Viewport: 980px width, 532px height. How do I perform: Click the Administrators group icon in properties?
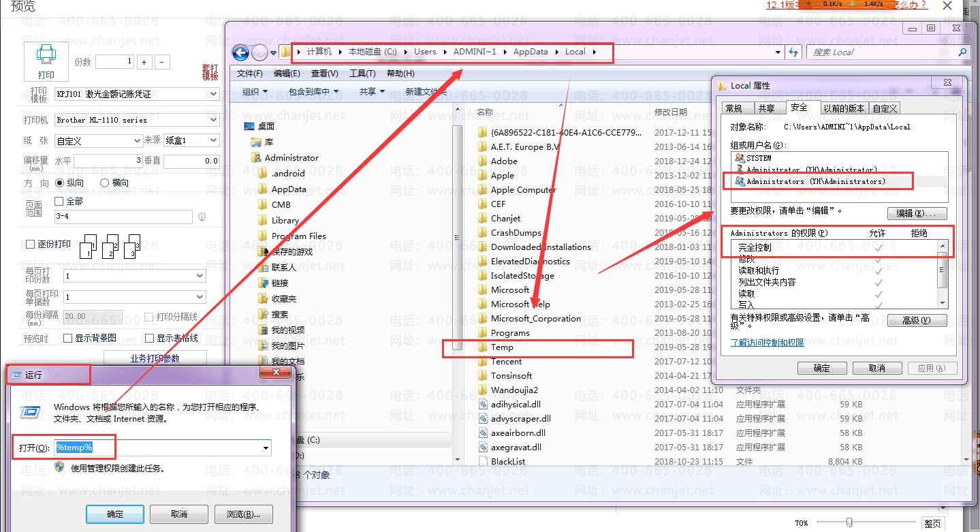click(x=740, y=181)
